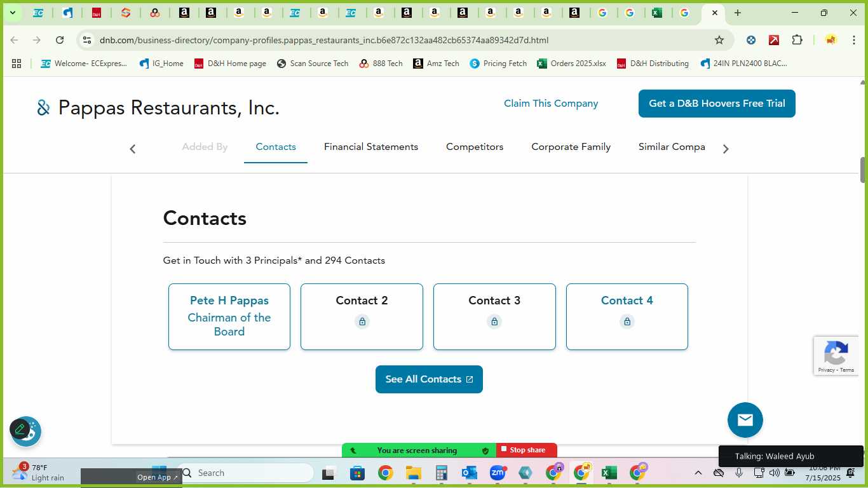This screenshot has width=868, height=488.
Task: Click the page vertical scrollbar thumb
Action: click(863, 169)
